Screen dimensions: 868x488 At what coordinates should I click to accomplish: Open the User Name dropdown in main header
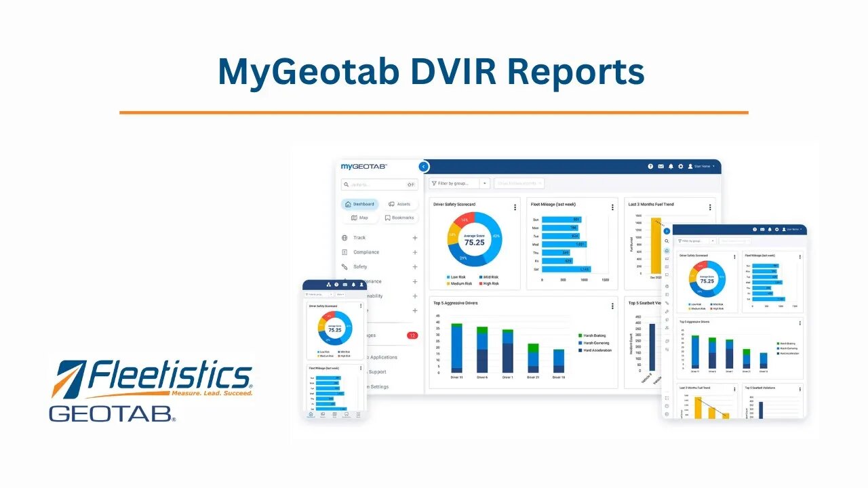point(701,166)
